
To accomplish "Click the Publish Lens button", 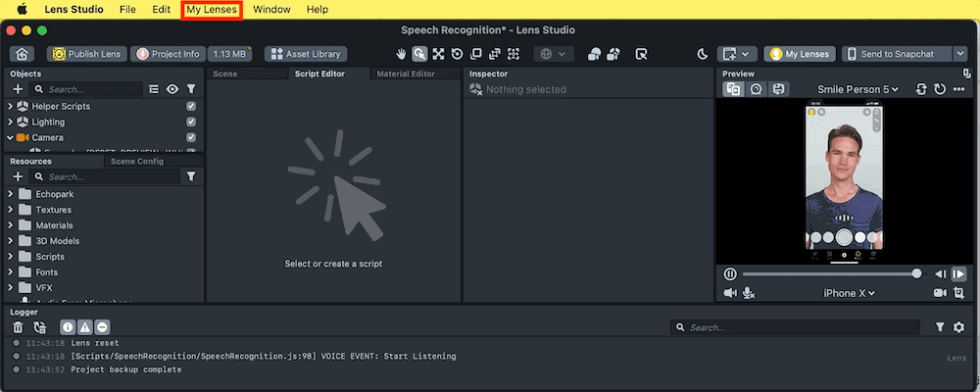I will [85, 54].
